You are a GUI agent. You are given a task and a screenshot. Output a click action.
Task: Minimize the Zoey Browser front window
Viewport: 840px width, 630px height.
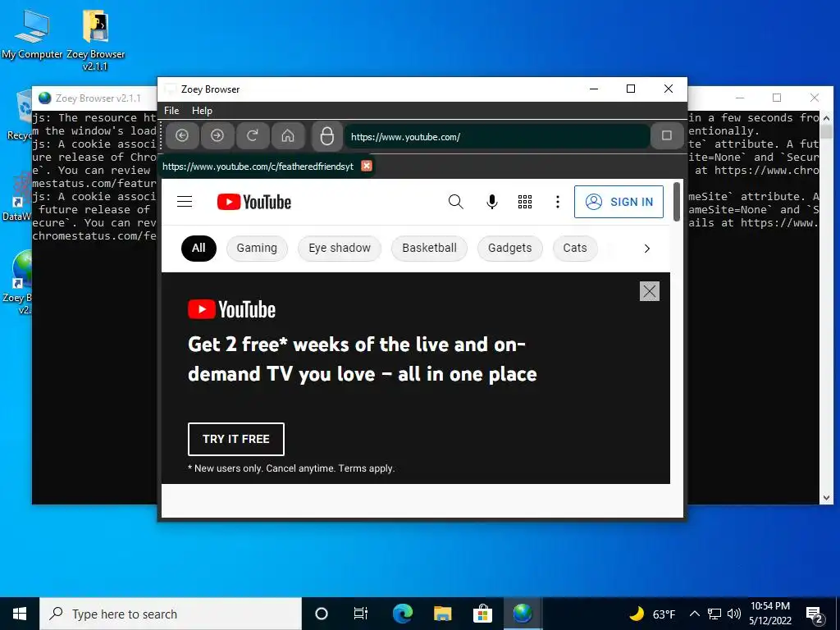594,89
